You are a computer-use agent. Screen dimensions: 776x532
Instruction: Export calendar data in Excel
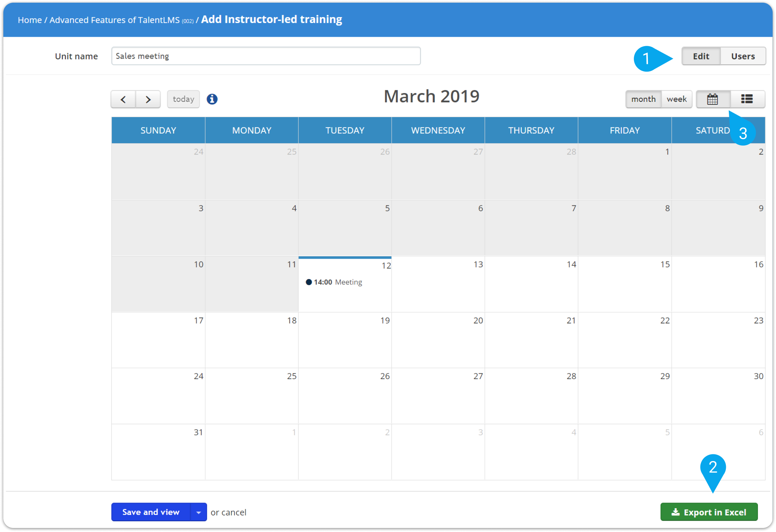pyautogui.click(x=708, y=511)
